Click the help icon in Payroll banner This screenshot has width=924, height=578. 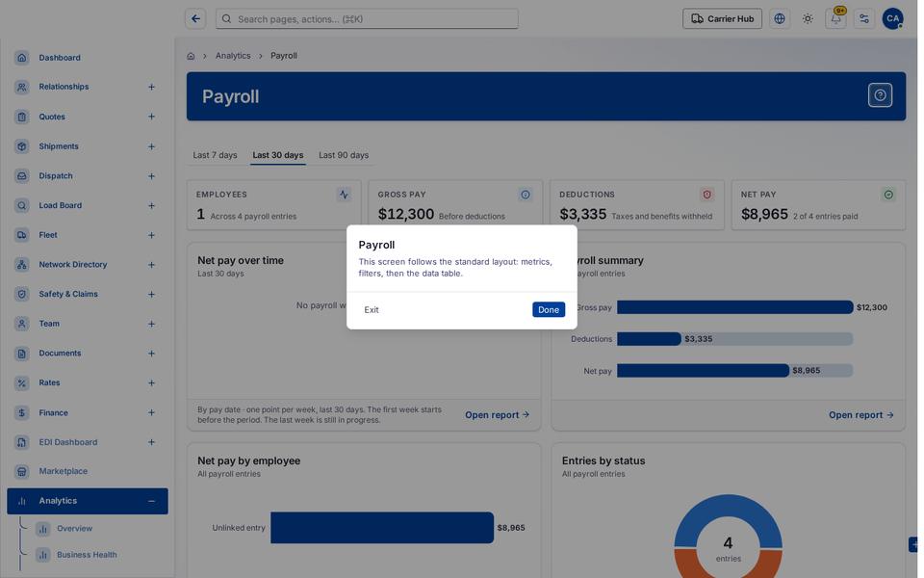(880, 95)
